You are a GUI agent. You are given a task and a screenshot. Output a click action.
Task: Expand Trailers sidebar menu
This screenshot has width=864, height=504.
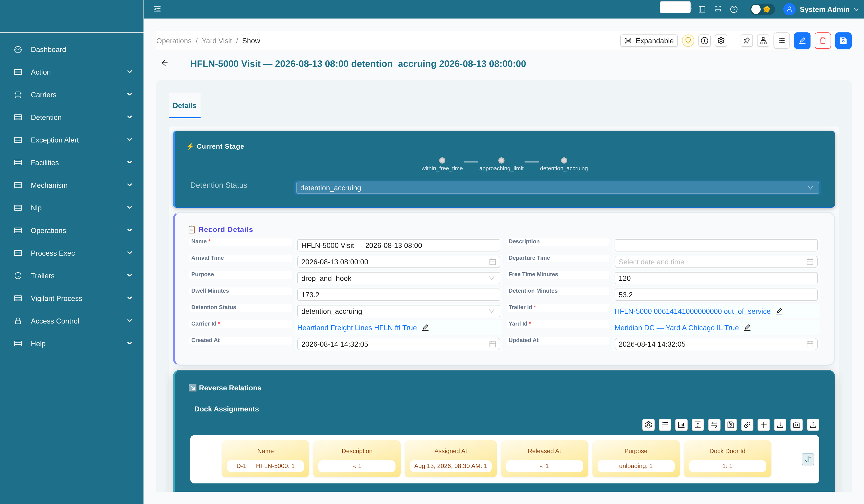(x=72, y=276)
